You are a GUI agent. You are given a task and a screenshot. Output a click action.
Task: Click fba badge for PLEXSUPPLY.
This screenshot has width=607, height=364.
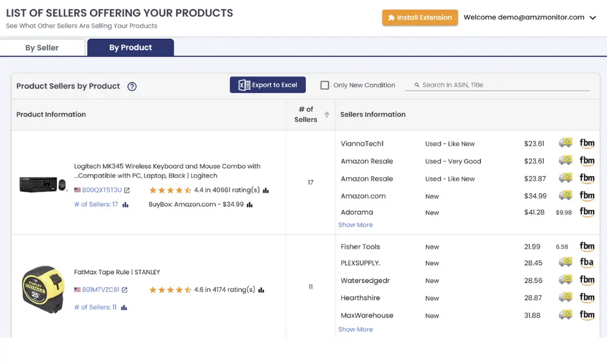click(586, 263)
